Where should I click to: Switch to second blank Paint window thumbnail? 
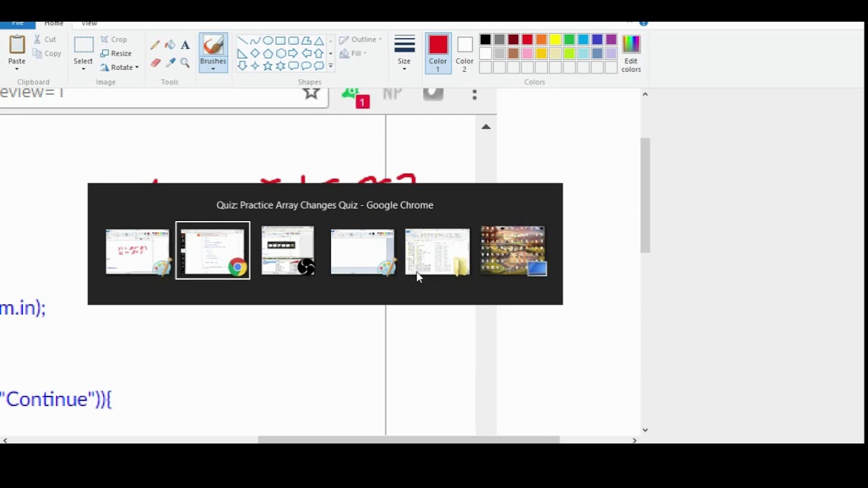(x=363, y=251)
